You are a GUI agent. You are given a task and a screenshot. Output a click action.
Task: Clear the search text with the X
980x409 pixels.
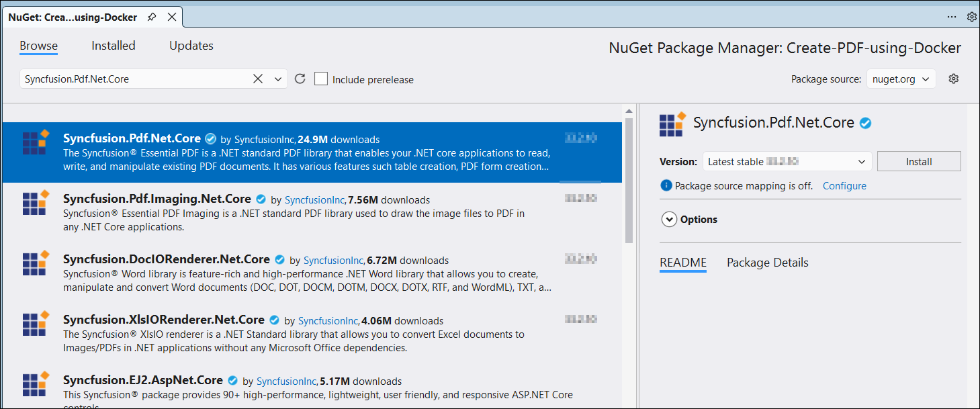pyautogui.click(x=258, y=79)
